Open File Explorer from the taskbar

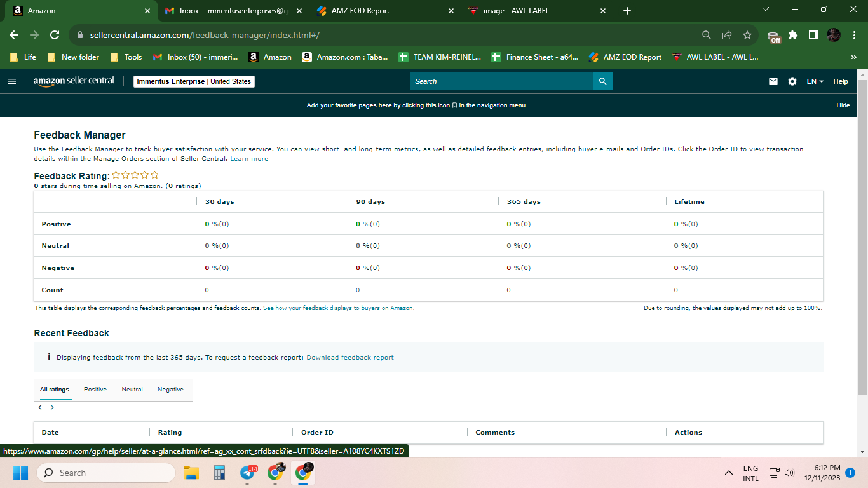tap(191, 473)
